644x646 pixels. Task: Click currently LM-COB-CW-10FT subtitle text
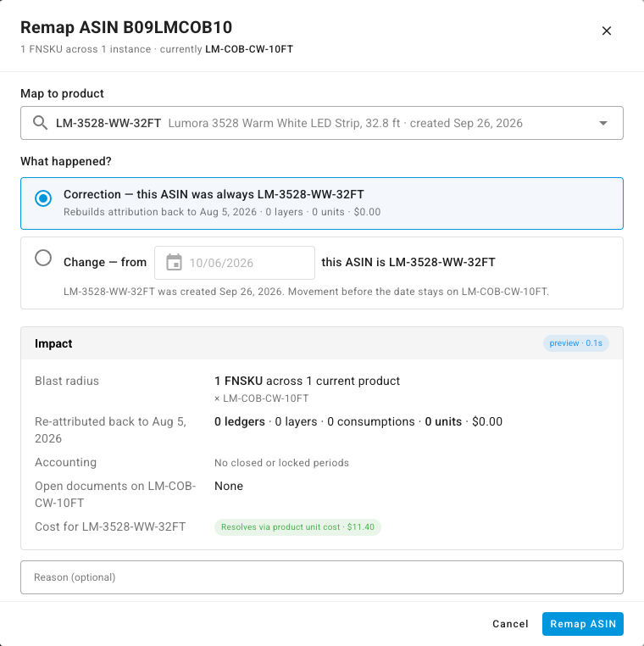point(226,49)
